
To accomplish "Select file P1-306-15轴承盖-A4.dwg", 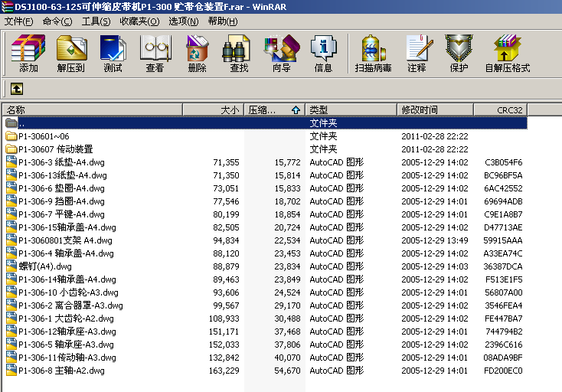I will [x=67, y=227].
